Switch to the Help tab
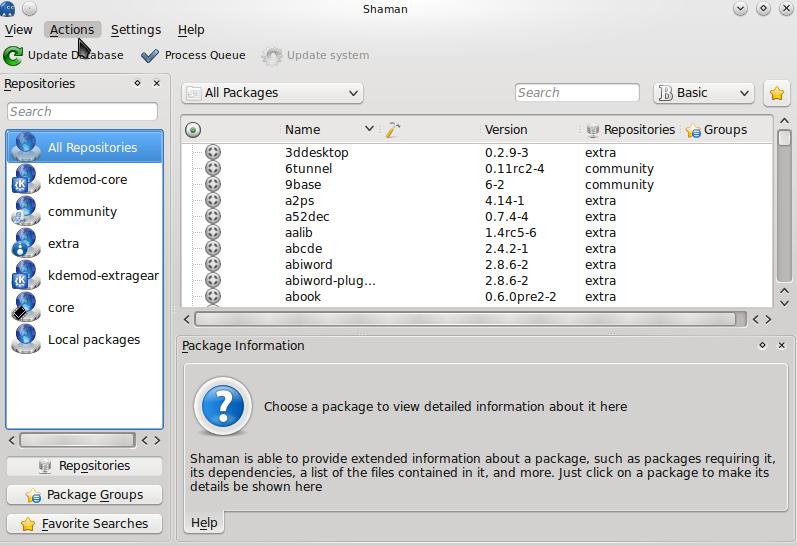The image size is (797, 546). 204,523
